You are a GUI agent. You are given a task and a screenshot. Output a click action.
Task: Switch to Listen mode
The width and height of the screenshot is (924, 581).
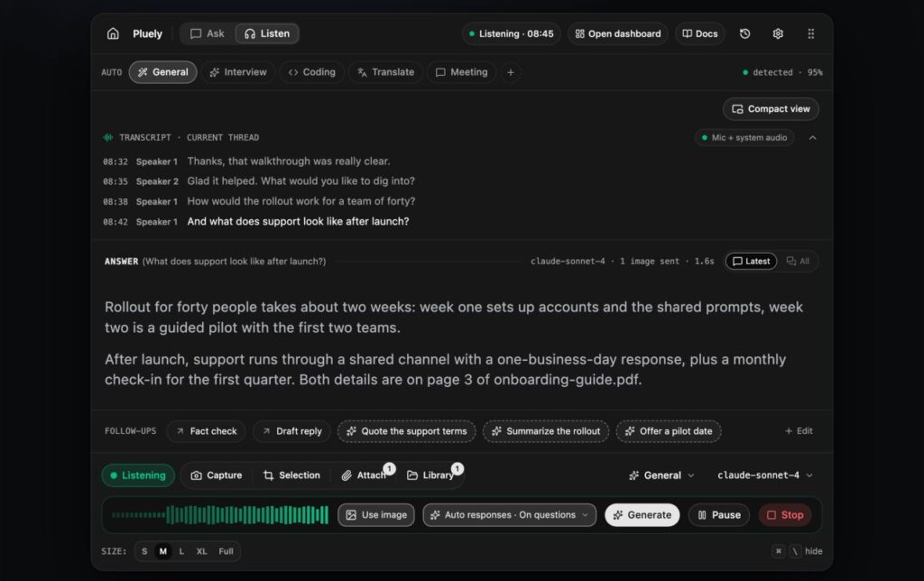tap(267, 33)
